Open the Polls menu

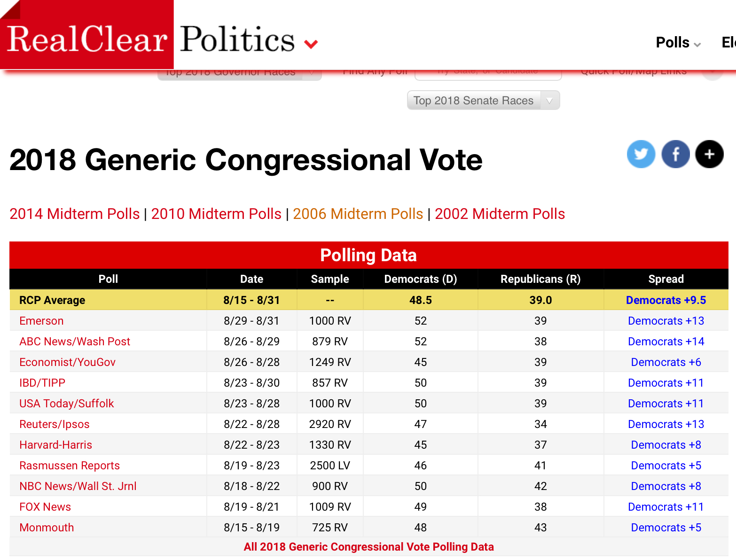678,43
